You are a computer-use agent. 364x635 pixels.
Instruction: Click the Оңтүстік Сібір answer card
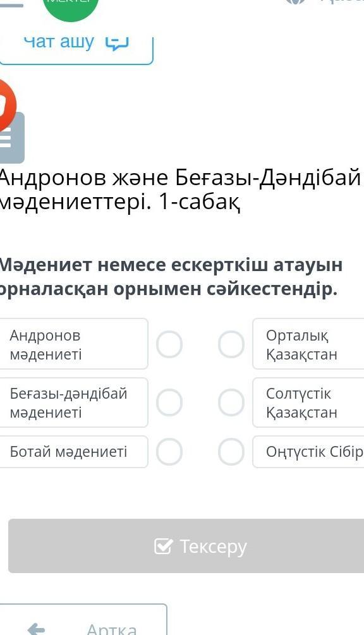pyautogui.click(x=308, y=452)
